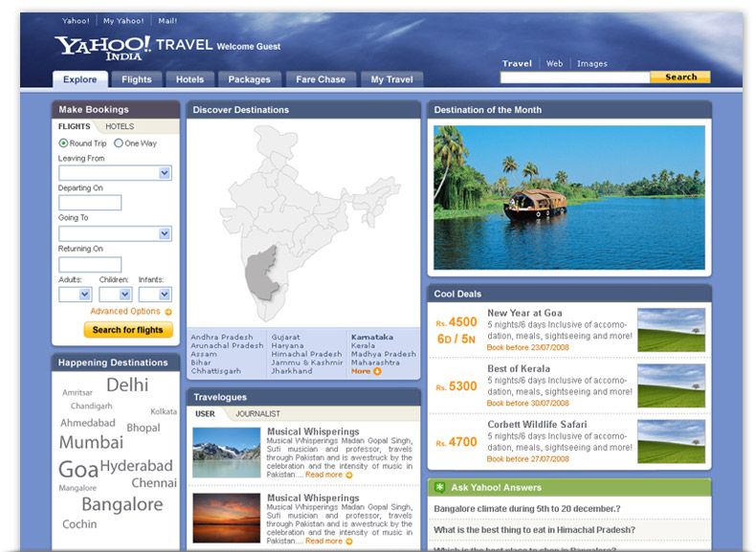Select the One Way radio button

pos(119,144)
